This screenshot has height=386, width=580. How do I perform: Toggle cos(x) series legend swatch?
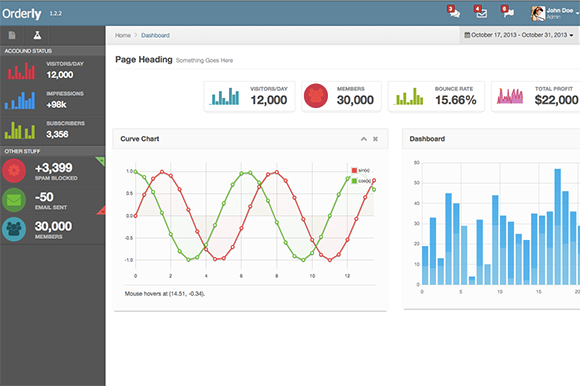pyautogui.click(x=354, y=181)
